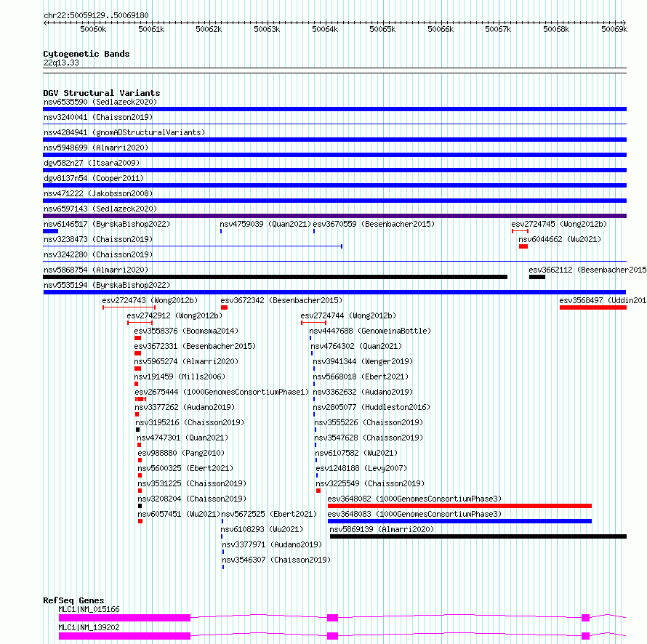Image resolution: width=647 pixels, height=644 pixels.
Task: Select nsv3242280 (Chaisson2019) label
Action: (x=98, y=254)
